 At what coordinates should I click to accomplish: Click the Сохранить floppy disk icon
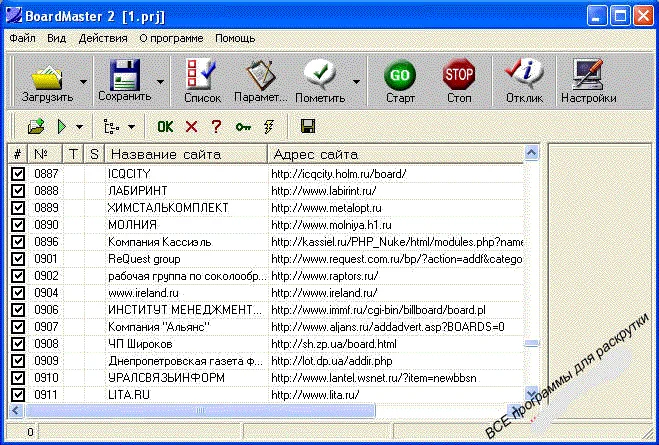[x=125, y=74]
